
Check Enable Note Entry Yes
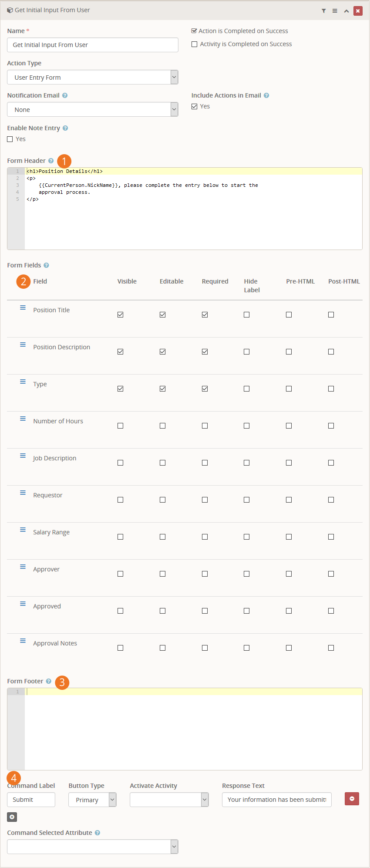(x=10, y=139)
